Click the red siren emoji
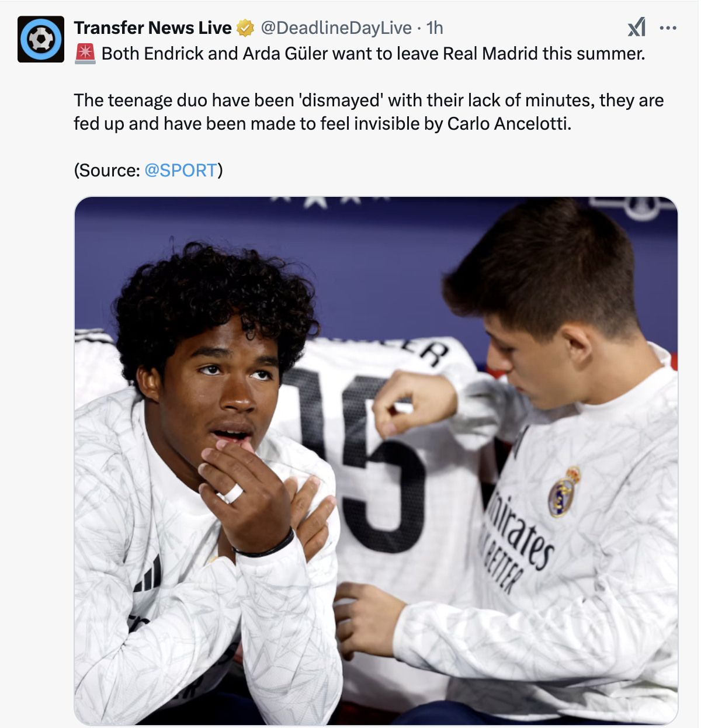 pos(85,53)
